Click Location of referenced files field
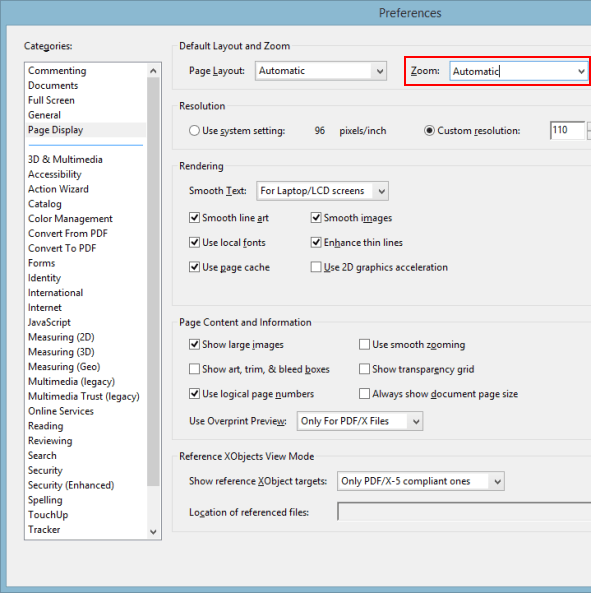Viewport: 591px width, 593px height. point(464,512)
